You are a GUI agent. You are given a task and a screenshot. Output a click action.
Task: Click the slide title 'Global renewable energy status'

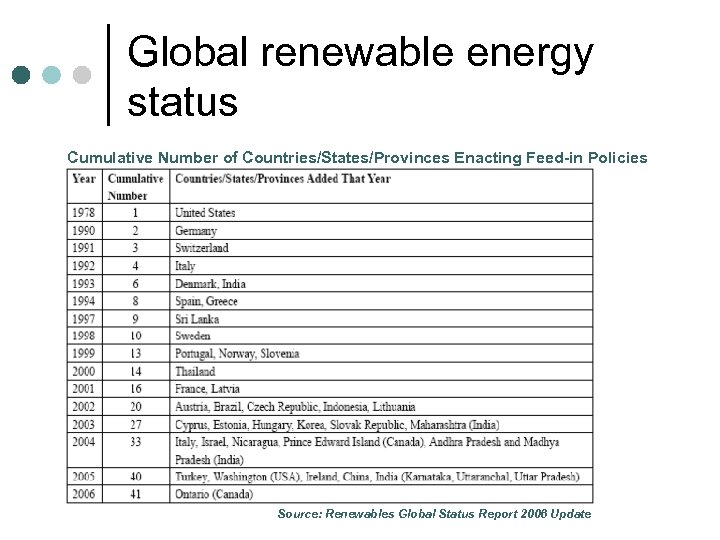click(360, 76)
